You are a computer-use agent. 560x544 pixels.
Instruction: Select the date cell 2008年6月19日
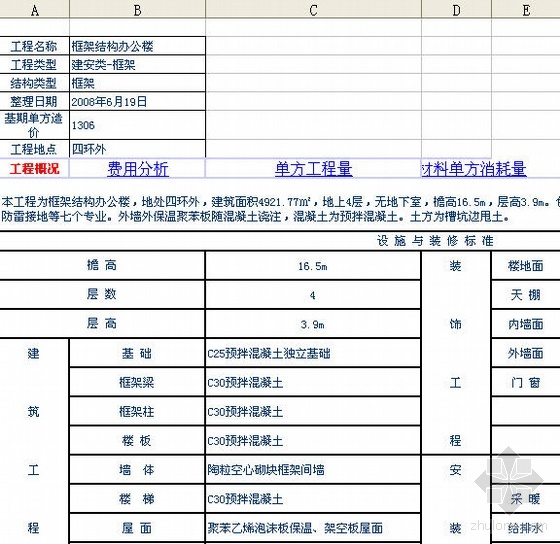point(138,102)
